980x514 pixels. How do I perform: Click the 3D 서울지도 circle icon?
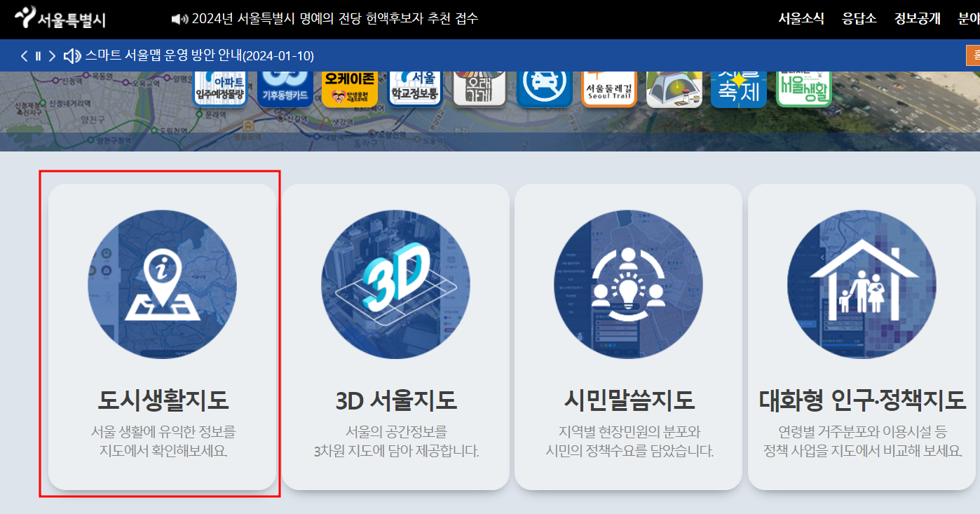pos(395,285)
